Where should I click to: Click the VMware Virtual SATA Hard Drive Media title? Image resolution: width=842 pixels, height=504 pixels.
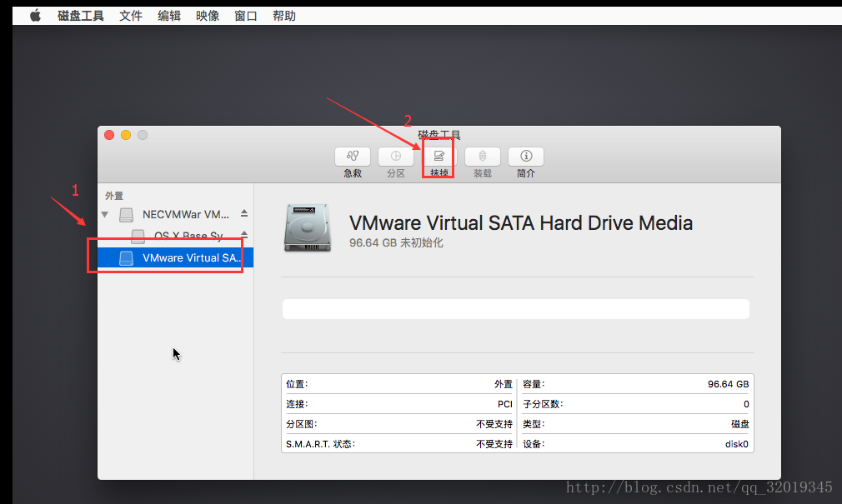(521, 222)
